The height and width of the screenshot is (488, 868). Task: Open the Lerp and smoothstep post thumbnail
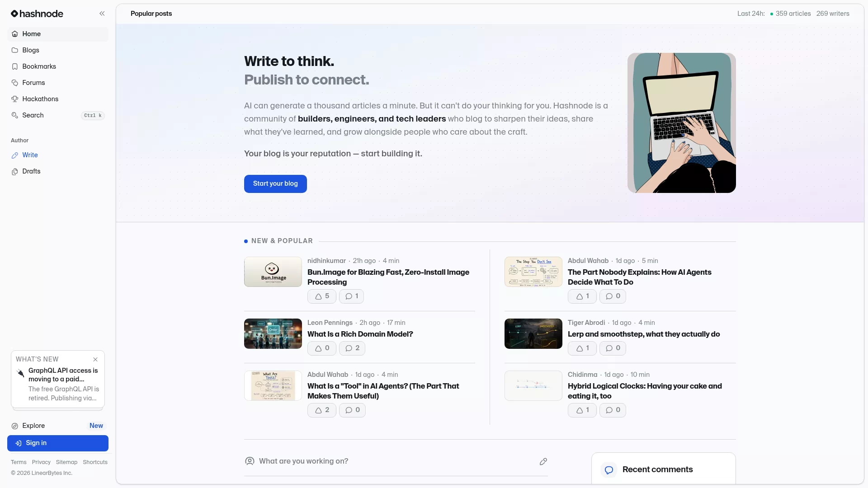(533, 334)
